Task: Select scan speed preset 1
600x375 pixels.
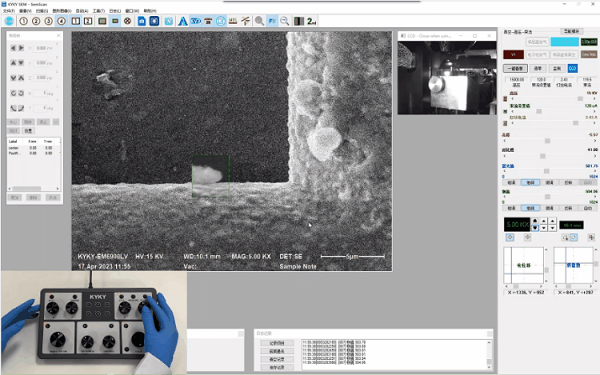Action: click(24, 21)
